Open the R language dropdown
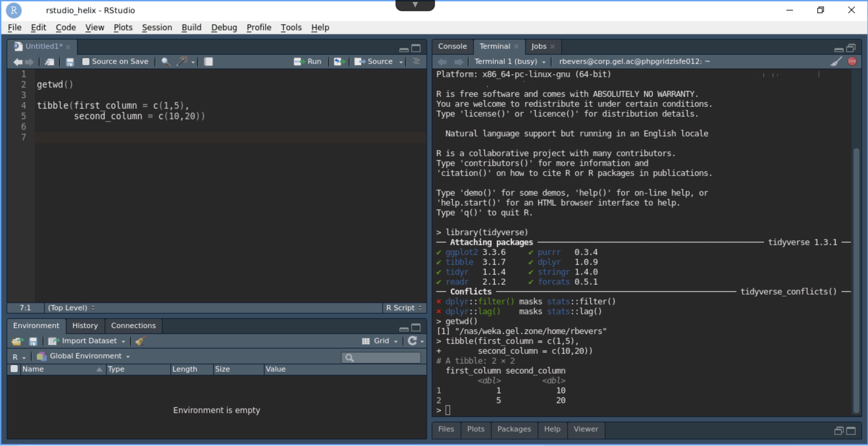868x446 pixels. tap(19, 357)
